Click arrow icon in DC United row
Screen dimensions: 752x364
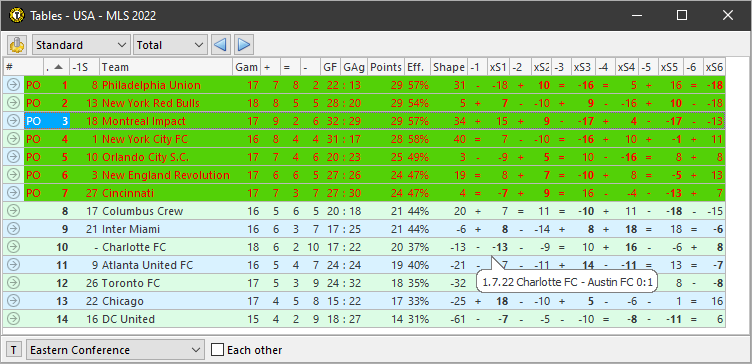(13, 319)
